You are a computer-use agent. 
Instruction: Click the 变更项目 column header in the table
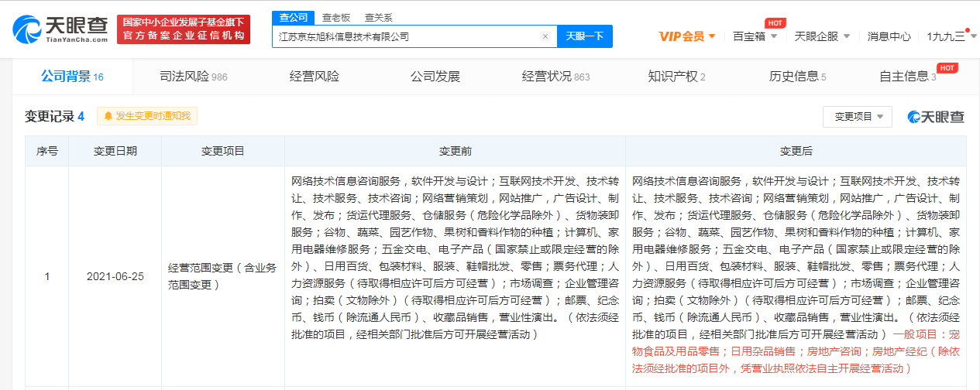223,152
